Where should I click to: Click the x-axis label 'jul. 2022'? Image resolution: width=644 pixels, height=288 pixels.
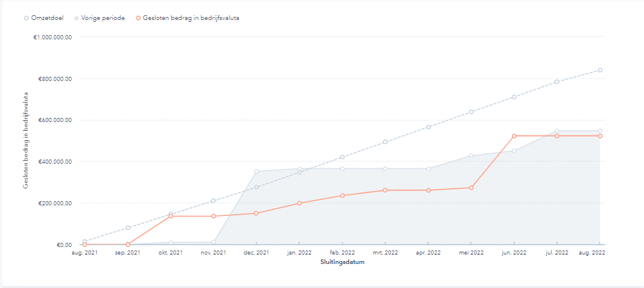pyautogui.click(x=557, y=253)
